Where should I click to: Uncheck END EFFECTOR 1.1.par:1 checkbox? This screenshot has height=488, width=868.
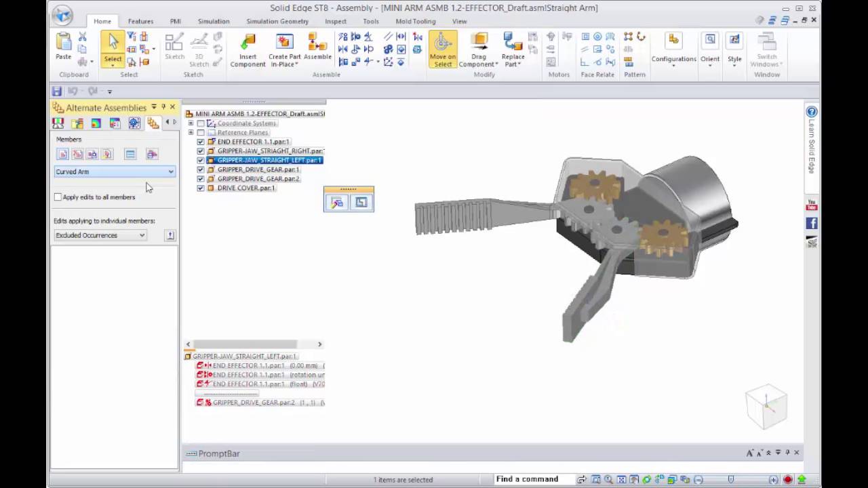click(201, 142)
